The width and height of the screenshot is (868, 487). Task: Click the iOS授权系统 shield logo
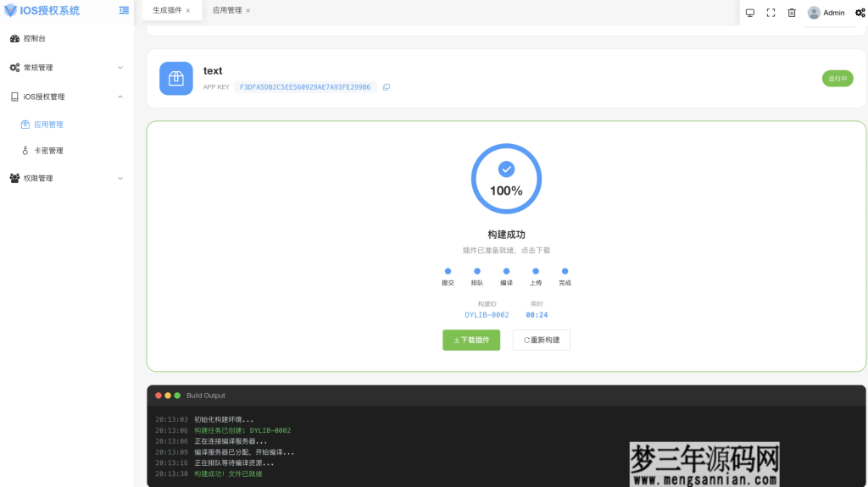[10, 10]
